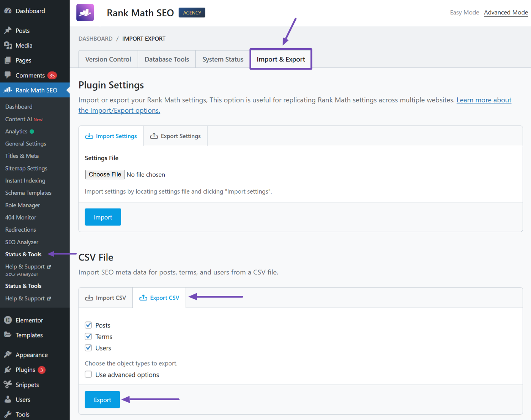Click the blue Export button
Viewport: 531px width, 420px height.
tap(102, 400)
